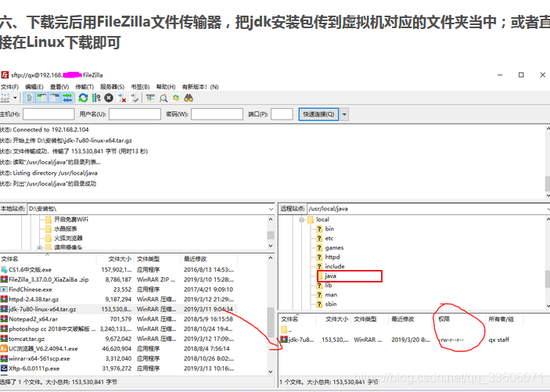Click the 快速连接(Q) button
The height and width of the screenshot is (392, 550).
pyautogui.click(x=318, y=114)
